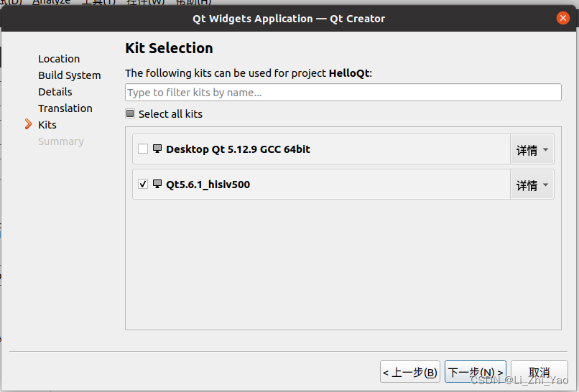Go to the Location wizard step
579x392 pixels.
click(x=59, y=59)
